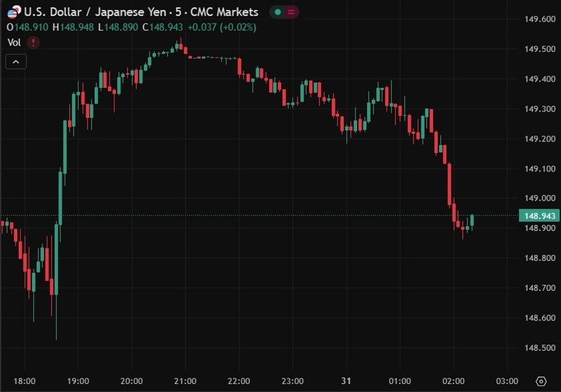
Task: Click the 19:00 time axis label
Action: (78, 381)
